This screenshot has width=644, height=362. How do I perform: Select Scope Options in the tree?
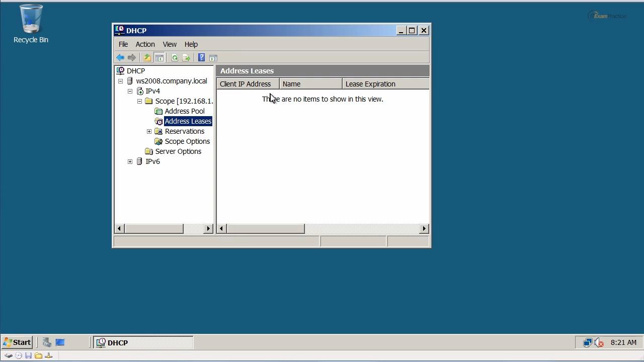click(187, 141)
